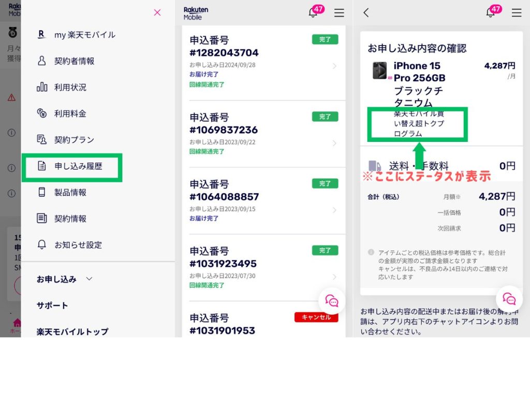The height and width of the screenshot is (420, 530).
Task: Click 回線開通完了 status under #1031923495
Action: [x=207, y=285]
